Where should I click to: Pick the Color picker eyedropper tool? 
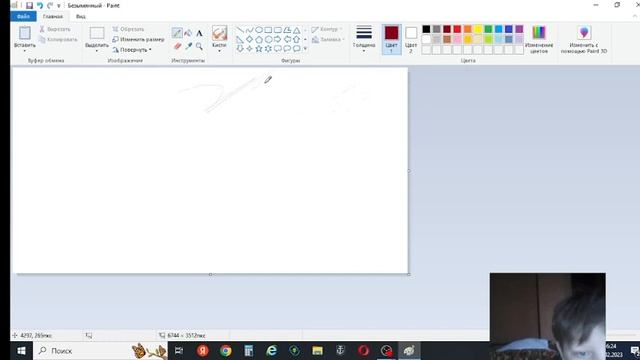189,46
